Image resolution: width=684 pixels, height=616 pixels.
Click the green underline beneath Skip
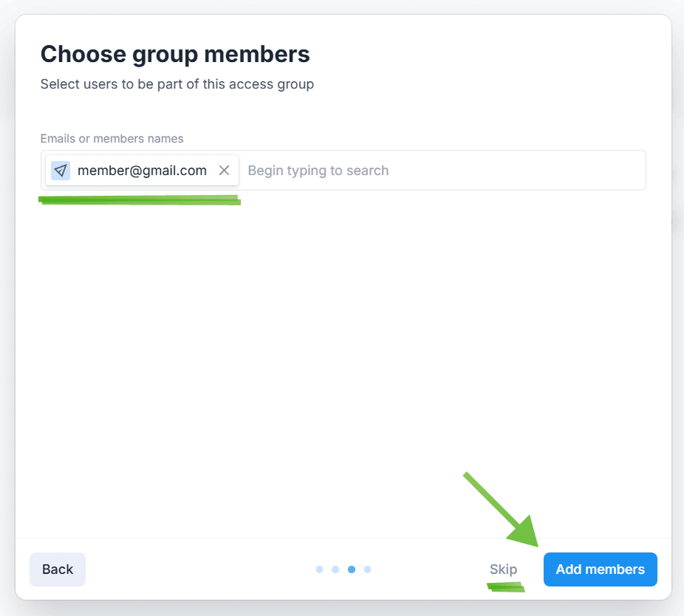(505, 588)
